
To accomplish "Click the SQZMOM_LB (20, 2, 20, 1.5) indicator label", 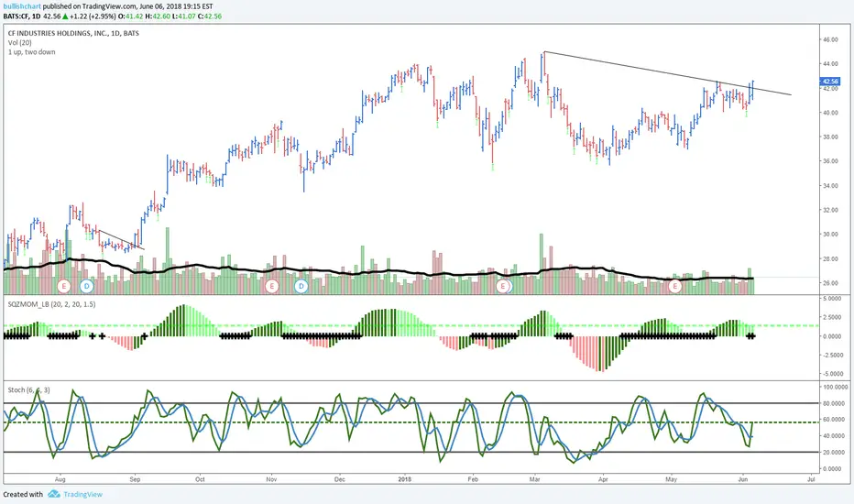I will pos(51,304).
